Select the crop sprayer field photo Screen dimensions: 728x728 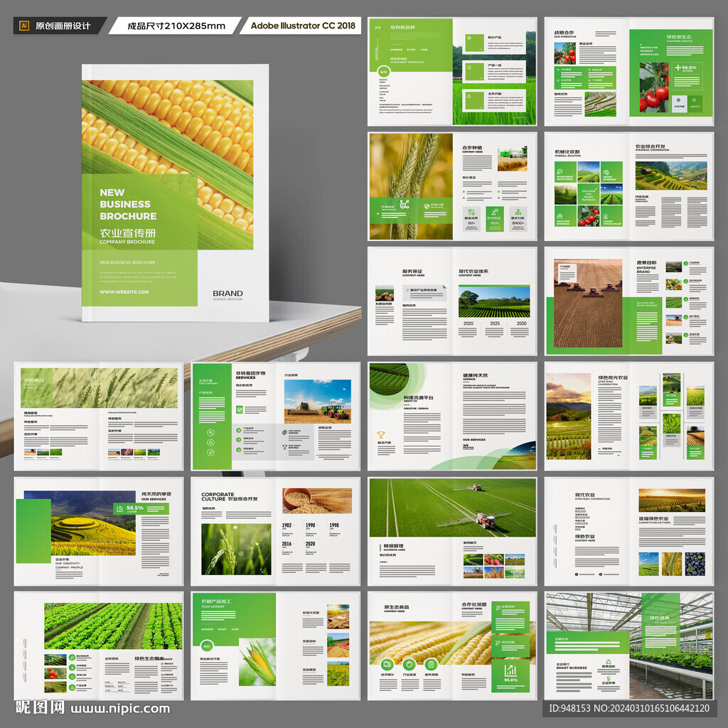tap(452, 508)
